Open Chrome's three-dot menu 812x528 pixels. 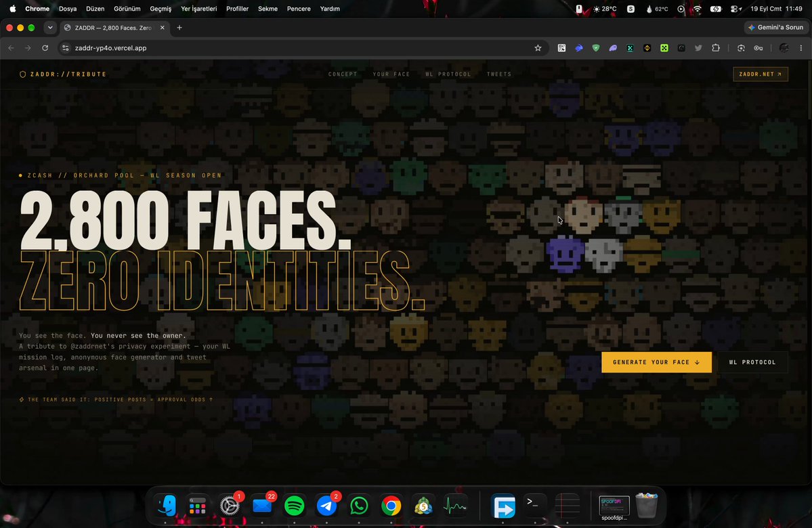[x=801, y=48]
